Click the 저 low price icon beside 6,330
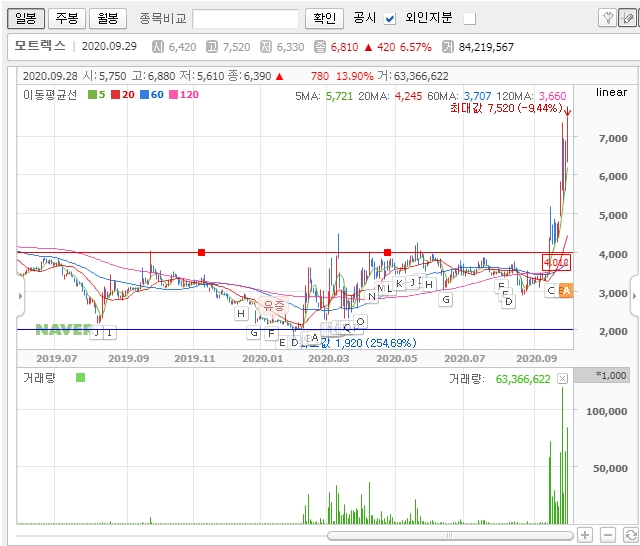 pyautogui.click(x=266, y=47)
